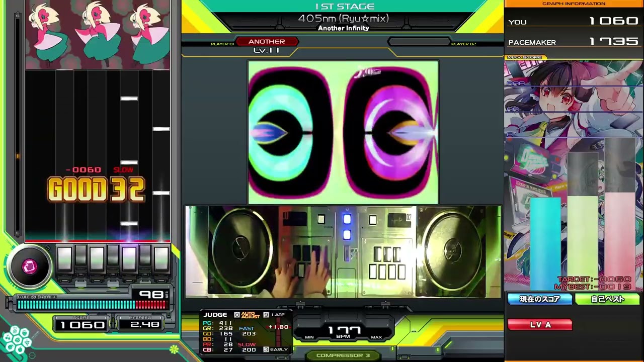This screenshot has height=362, width=644.
Task: Click the Lv.11 level label
Action: (x=267, y=50)
